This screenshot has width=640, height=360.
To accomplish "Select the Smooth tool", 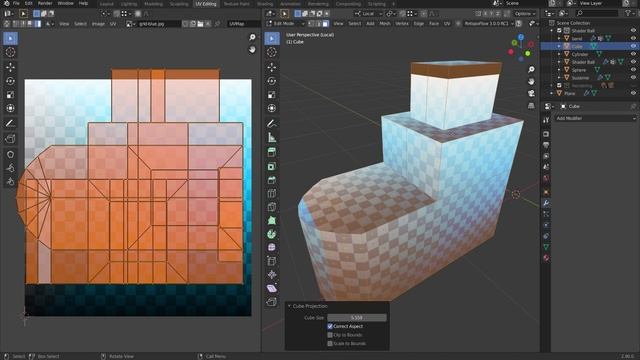I will [x=272, y=247].
